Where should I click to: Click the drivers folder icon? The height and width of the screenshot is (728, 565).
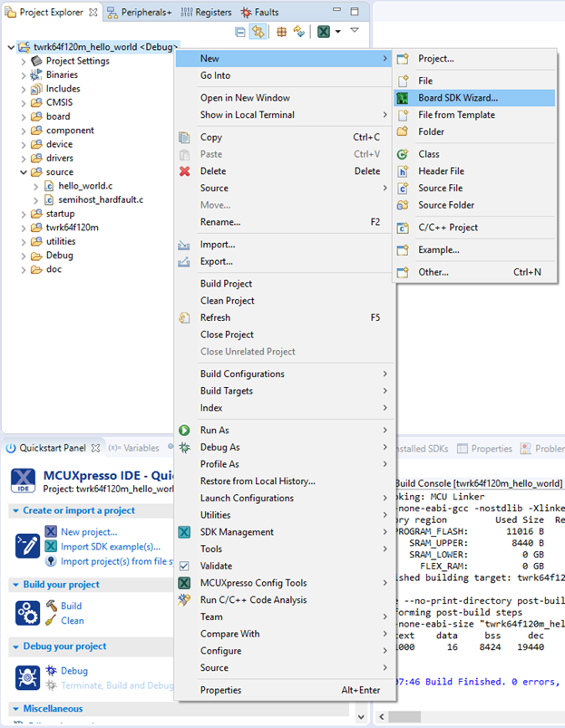coord(36,159)
